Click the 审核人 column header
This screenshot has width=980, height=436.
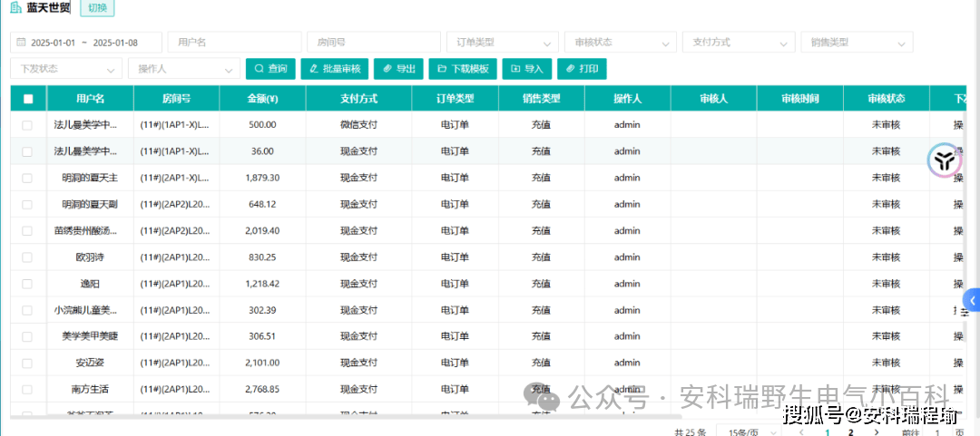click(x=714, y=99)
